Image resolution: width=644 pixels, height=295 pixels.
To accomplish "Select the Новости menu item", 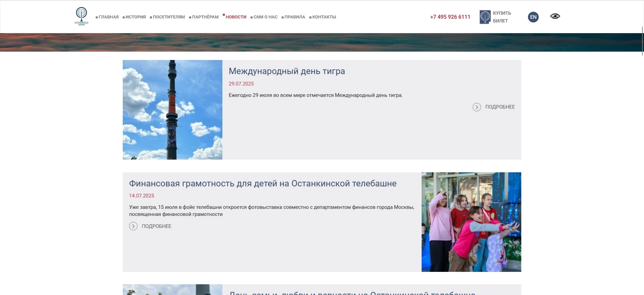I will (x=236, y=17).
